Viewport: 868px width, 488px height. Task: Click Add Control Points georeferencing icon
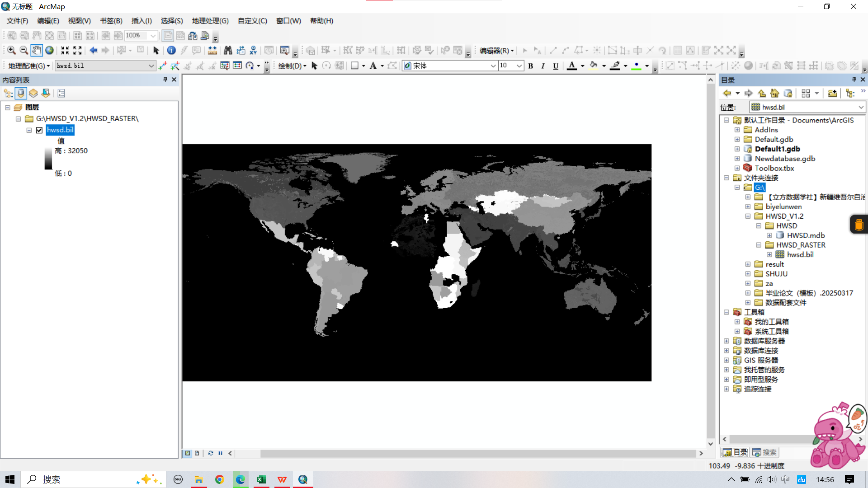click(163, 66)
